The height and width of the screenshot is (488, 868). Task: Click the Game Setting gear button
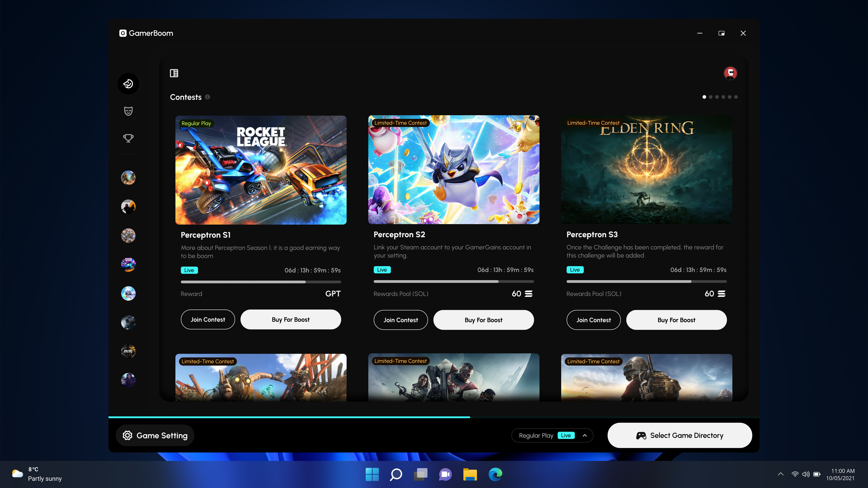pos(155,435)
